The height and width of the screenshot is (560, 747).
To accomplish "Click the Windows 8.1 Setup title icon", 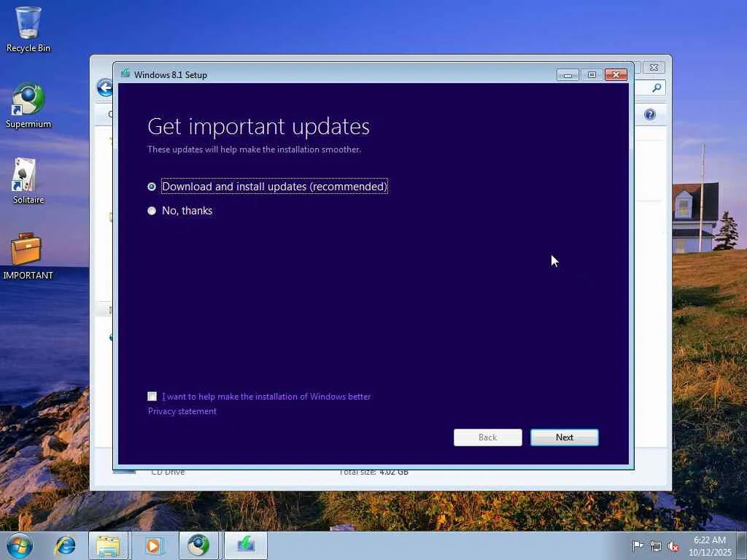I will click(x=125, y=74).
